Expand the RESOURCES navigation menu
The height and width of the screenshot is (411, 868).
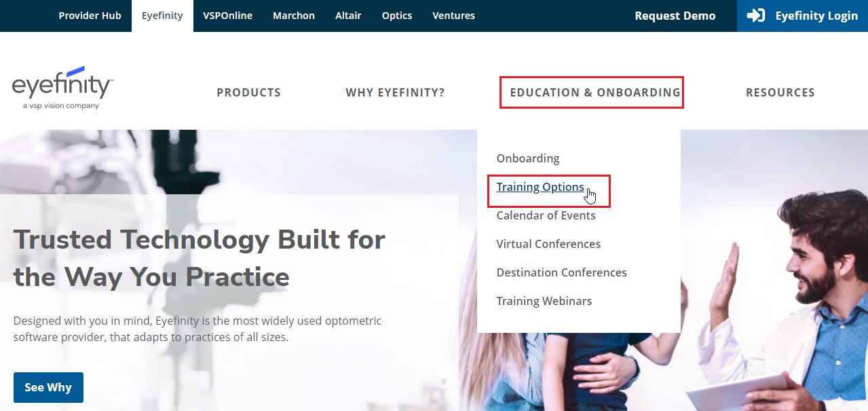[x=780, y=92]
